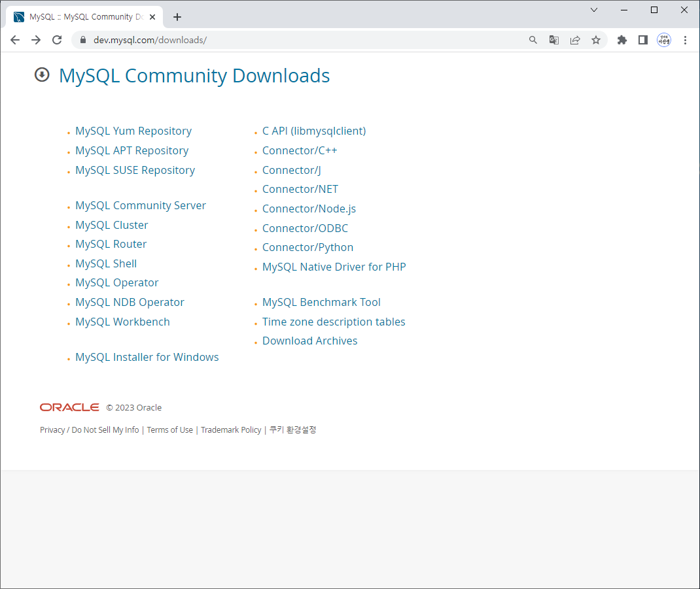
Task: Open Privacy / Do Not Sell My Info
Action: click(89, 429)
